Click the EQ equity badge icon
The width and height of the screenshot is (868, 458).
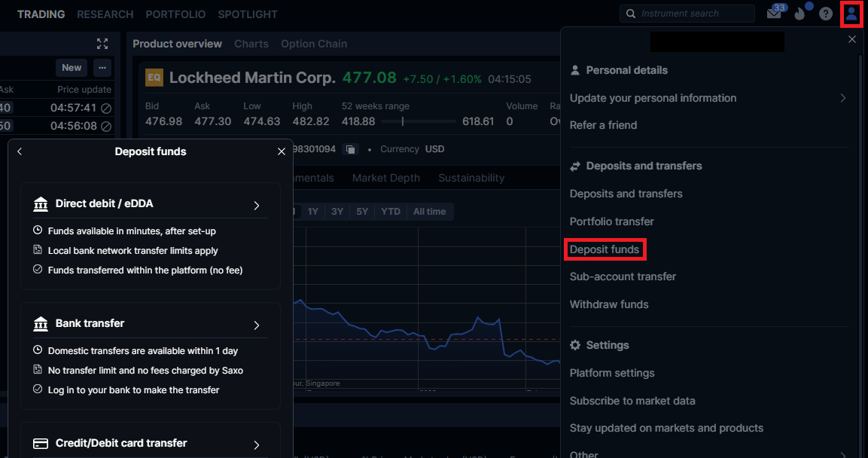(154, 78)
